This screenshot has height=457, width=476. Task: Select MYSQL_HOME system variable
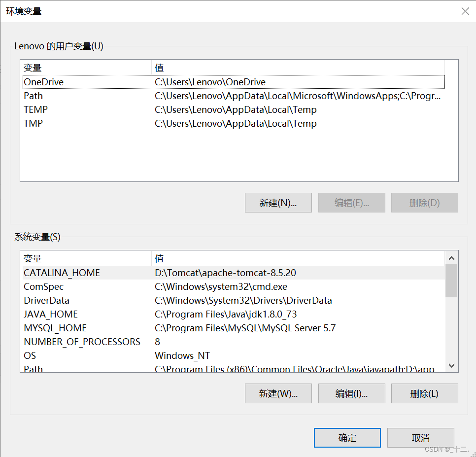pyautogui.click(x=234, y=328)
